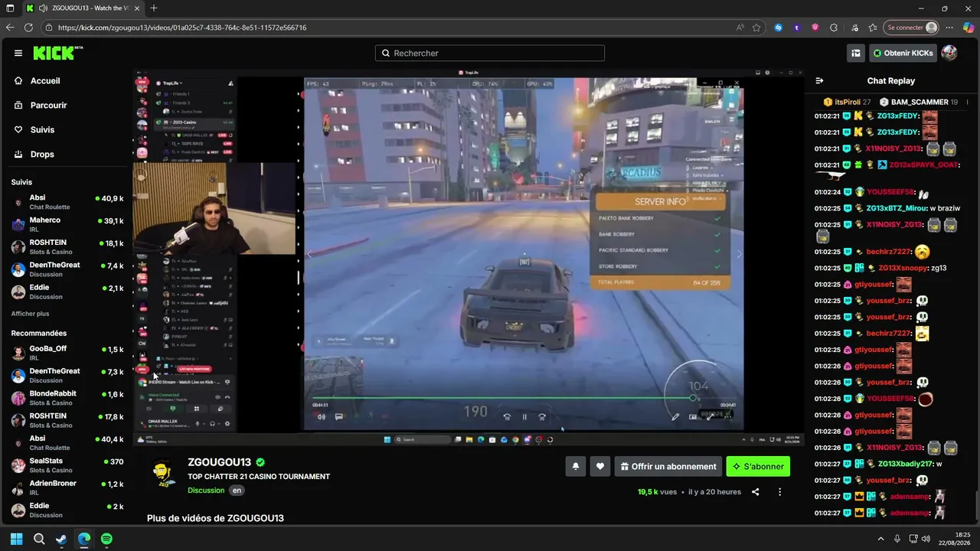Rewind the video 10 seconds
The width and height of the screenshot is (980, 551).
pyautogui.click(x=507, y=417)
